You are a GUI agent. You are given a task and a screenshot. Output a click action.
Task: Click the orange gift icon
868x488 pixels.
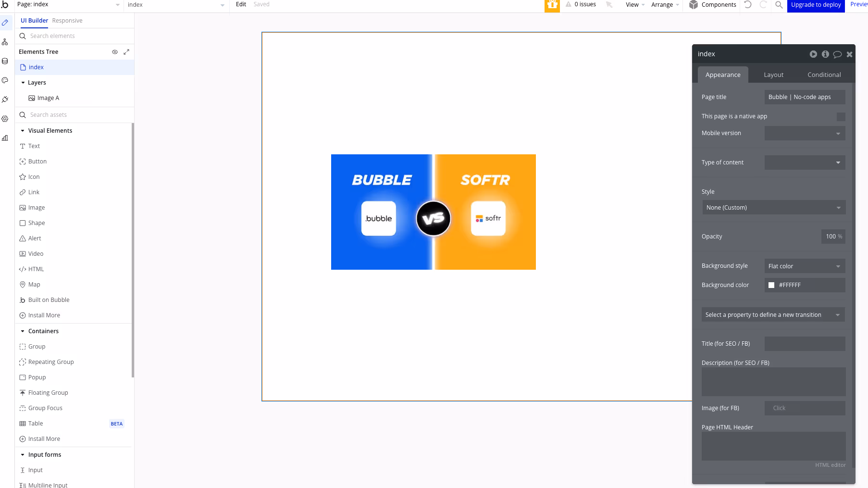pyautogui.click(x=552, y=5)
